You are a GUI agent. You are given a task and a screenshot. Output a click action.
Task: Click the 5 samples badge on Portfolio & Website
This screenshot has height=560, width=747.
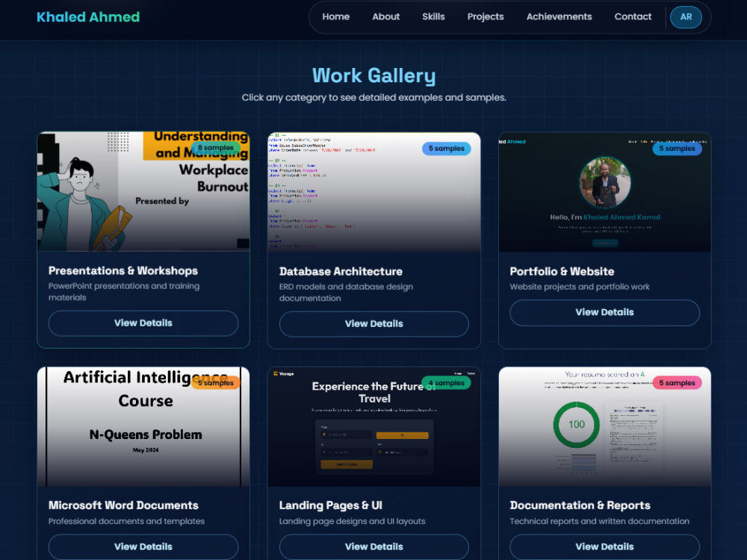pos(677,149)
